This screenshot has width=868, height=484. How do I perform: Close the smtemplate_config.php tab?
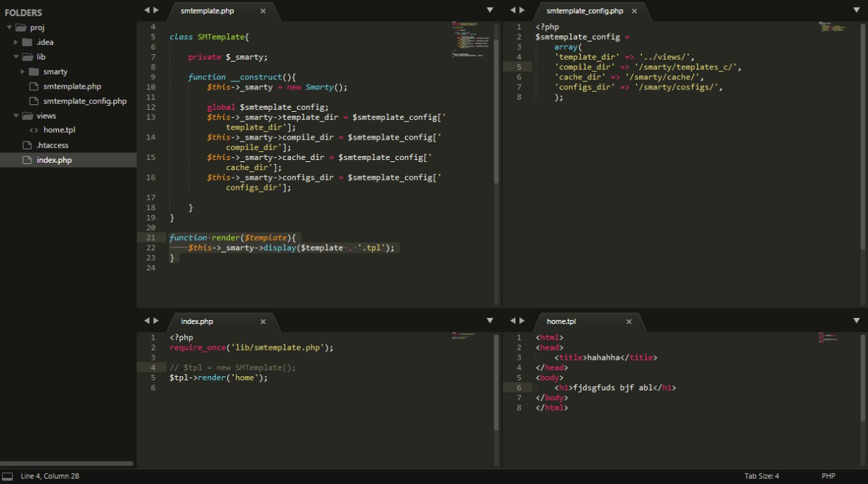(x=634, y=11)
